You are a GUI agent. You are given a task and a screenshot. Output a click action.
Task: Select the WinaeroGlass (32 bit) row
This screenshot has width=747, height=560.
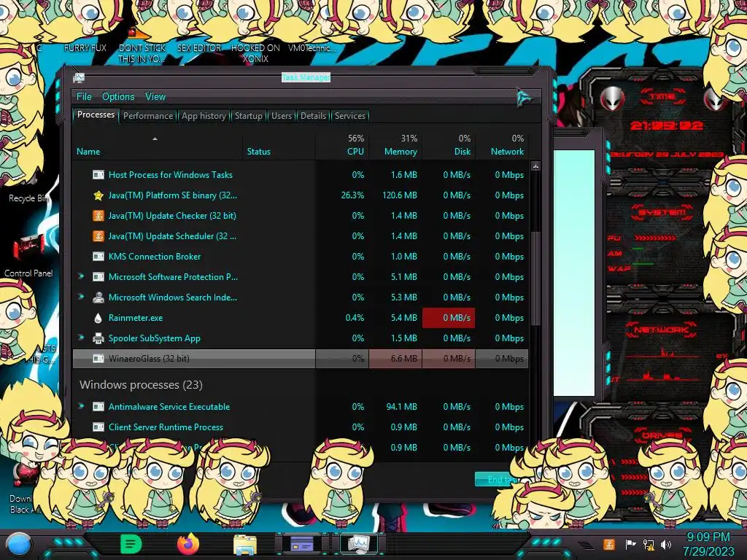(x=301, y=359)
